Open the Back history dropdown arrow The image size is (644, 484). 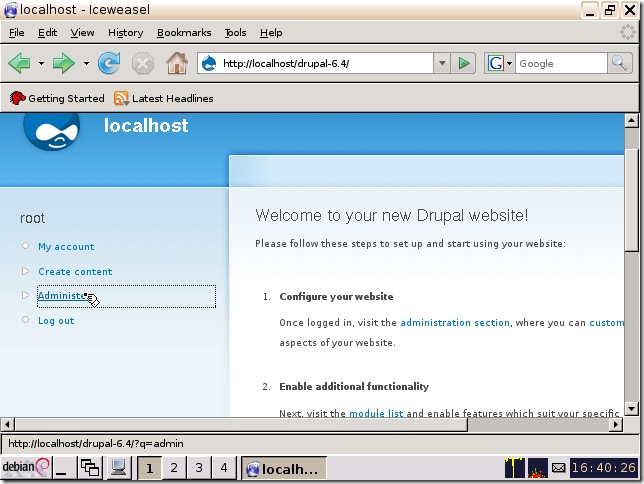[41, 64]
